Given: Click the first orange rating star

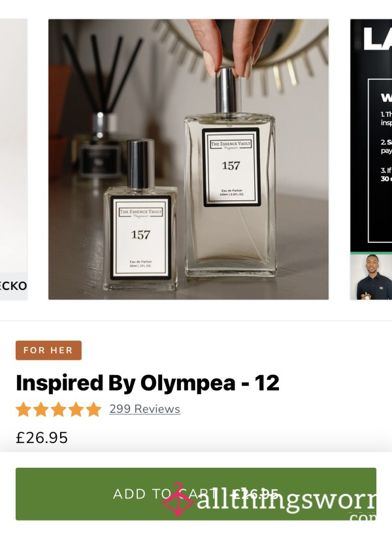Looking at the screenshot, I should coord(24,409).
